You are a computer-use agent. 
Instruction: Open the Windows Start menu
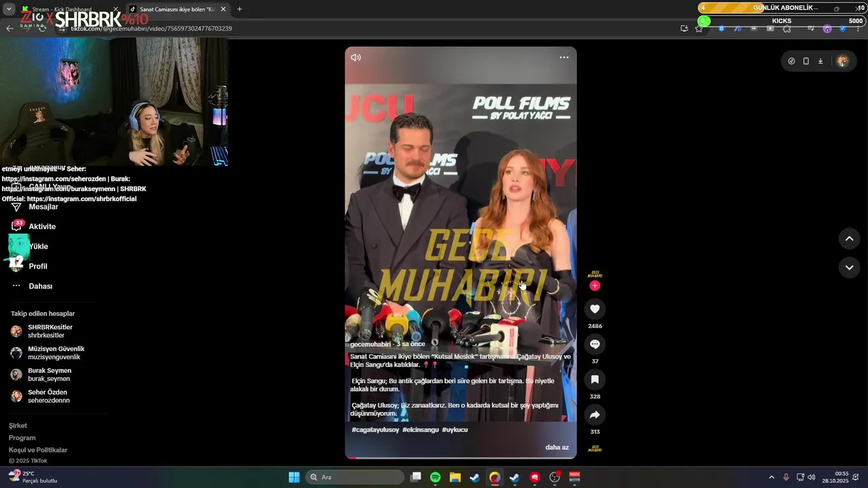coord(294,477)
